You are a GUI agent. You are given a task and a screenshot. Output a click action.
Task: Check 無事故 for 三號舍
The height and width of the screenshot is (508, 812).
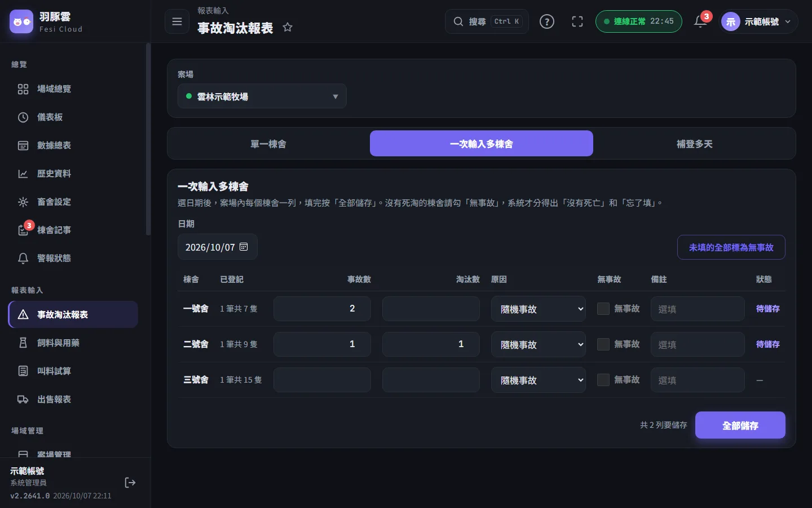(x=603, y=380)
